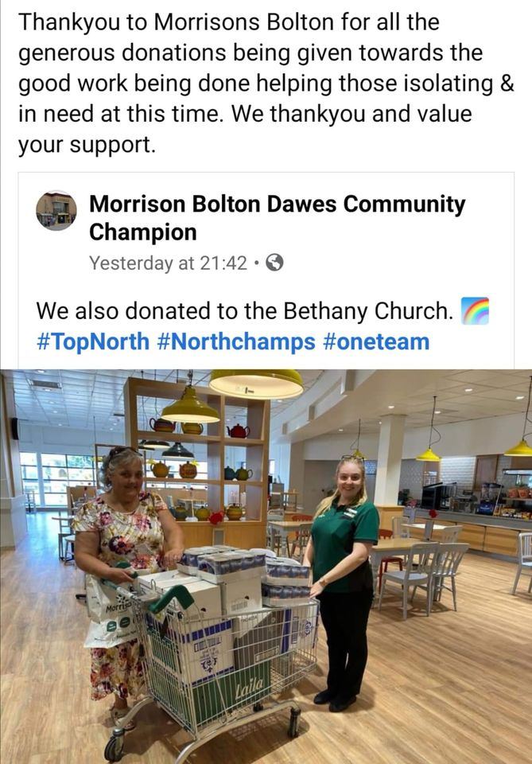The image size is (532, 764).
Task: Tap the rainbow emoji after Bethany Church
Action: [474, 311]
